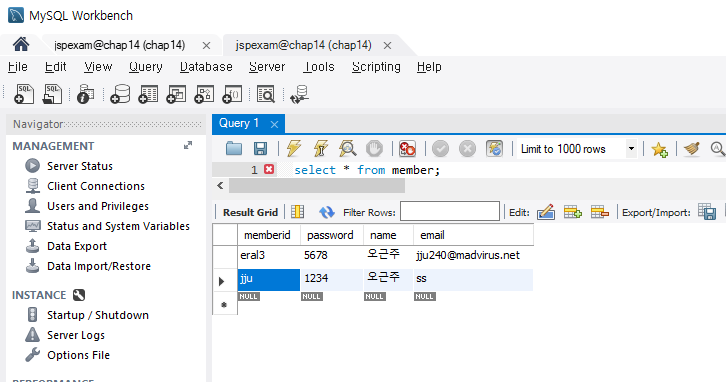
Task: Open Server Logs
Action: [x=76, y=335]
